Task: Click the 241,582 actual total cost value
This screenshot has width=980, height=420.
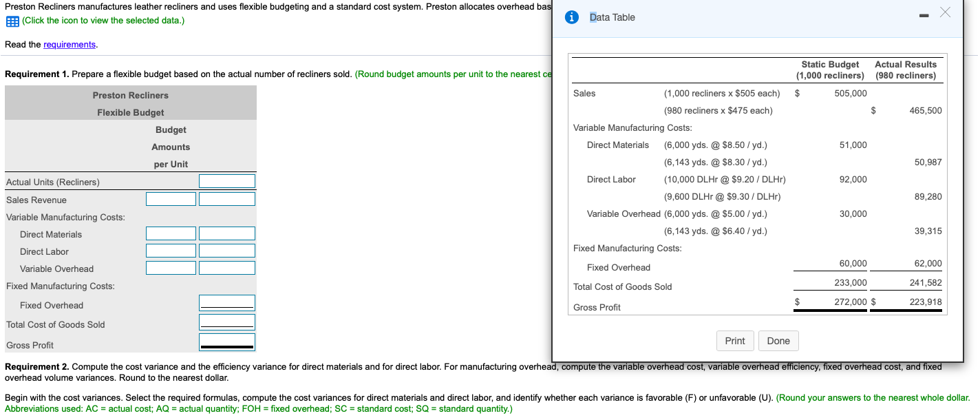Action: pos(926,282)
